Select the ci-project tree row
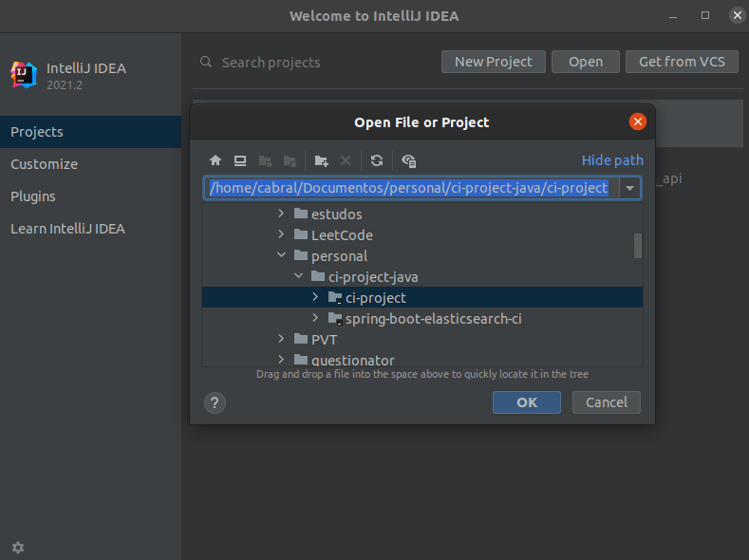This screenshot has height=560, width=749. point(422,297)
